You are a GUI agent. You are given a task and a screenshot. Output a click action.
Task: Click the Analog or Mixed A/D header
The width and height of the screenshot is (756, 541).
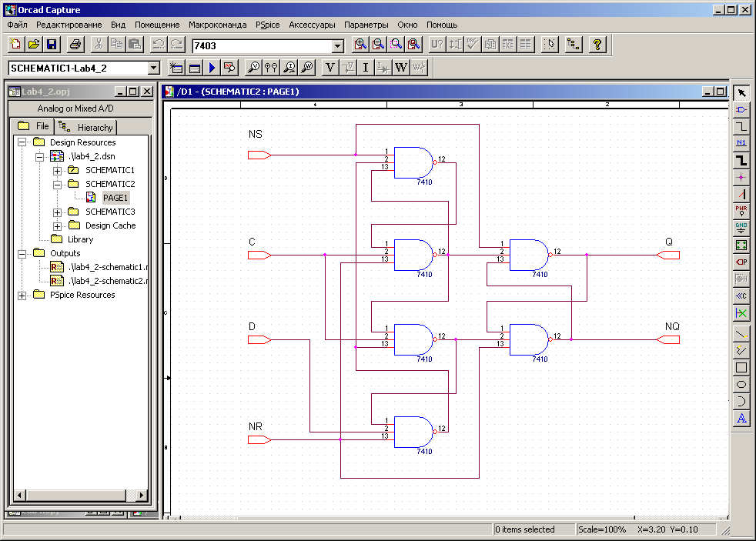tap(75, 109)
